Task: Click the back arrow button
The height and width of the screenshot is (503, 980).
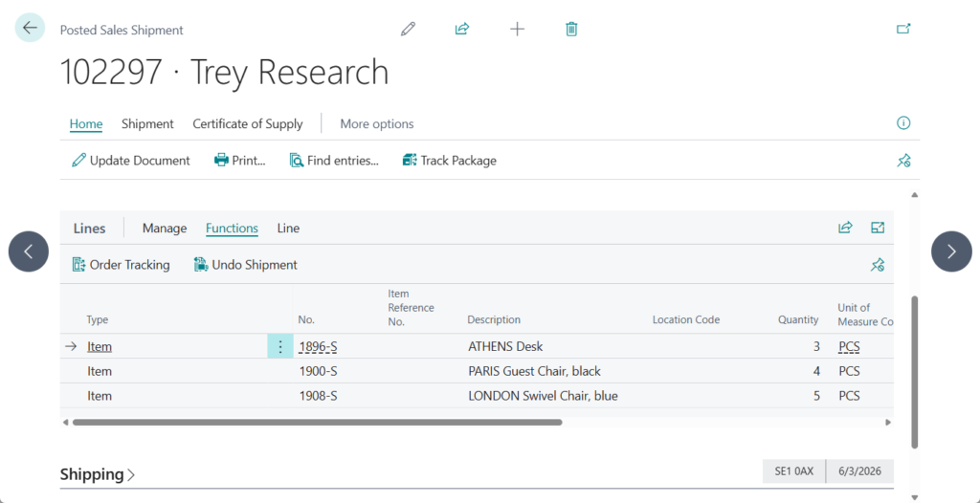Action: (30, 29)
